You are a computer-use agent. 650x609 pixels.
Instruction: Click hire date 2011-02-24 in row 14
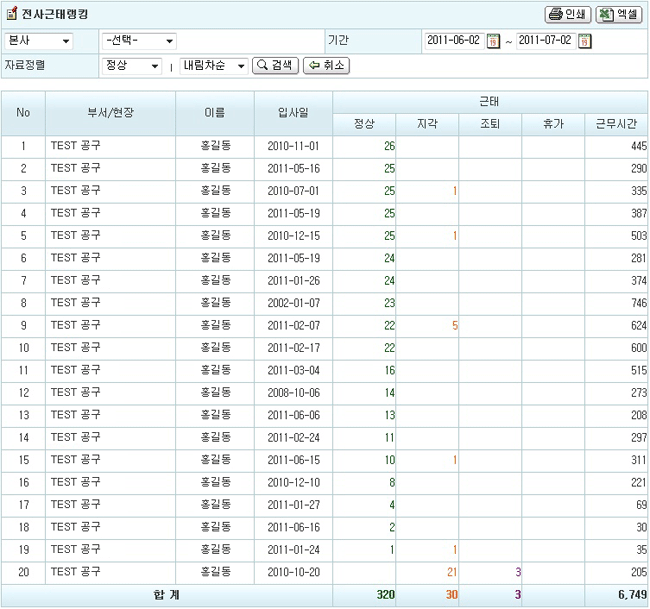[293, 437]
